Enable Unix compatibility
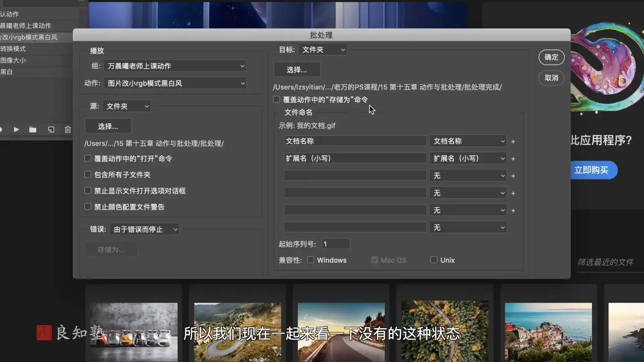644x362 pixels. pos(434,260)
